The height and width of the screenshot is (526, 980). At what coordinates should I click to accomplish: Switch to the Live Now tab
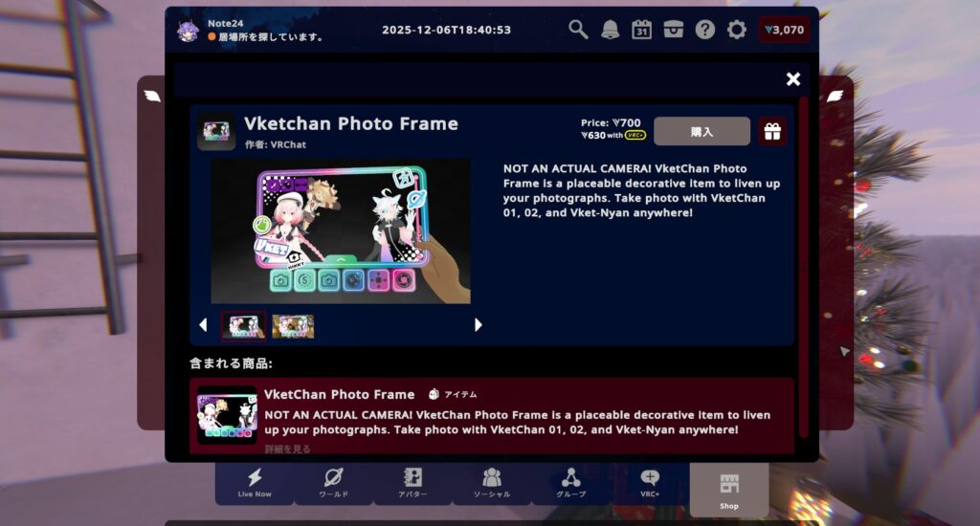[x=255, y=484]
